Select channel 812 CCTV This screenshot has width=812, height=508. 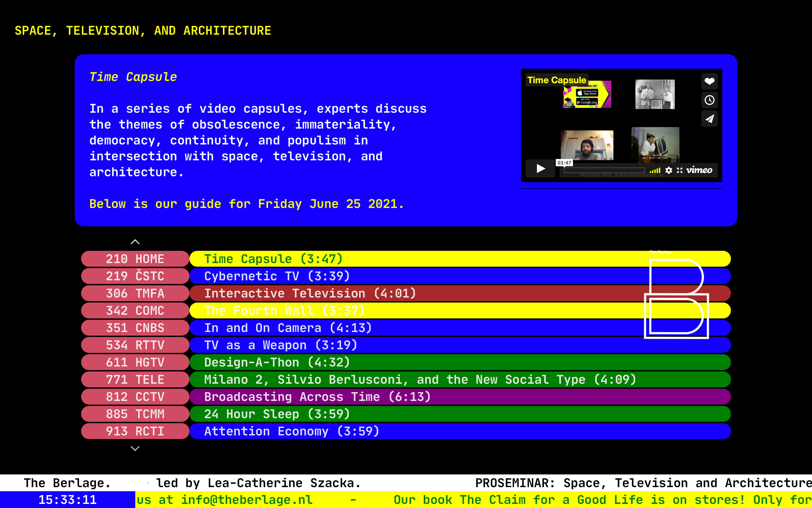(135, 397)
